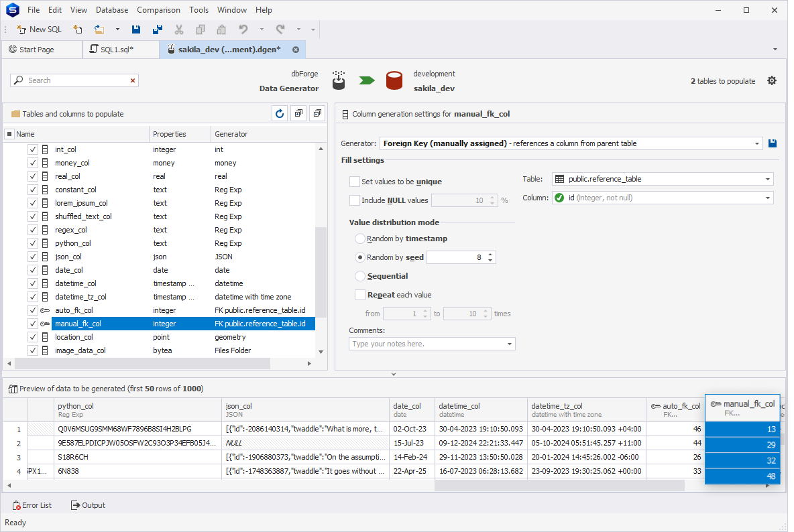Viewport: 794px width, 532px height.
Task: Check Include NULL values option
Action: click(355, 200)
